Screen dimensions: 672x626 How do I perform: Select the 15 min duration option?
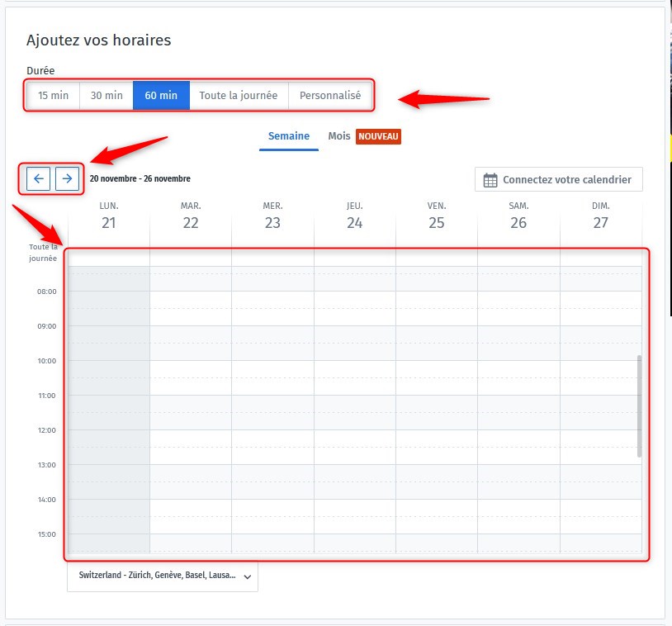tap(54, 95)
